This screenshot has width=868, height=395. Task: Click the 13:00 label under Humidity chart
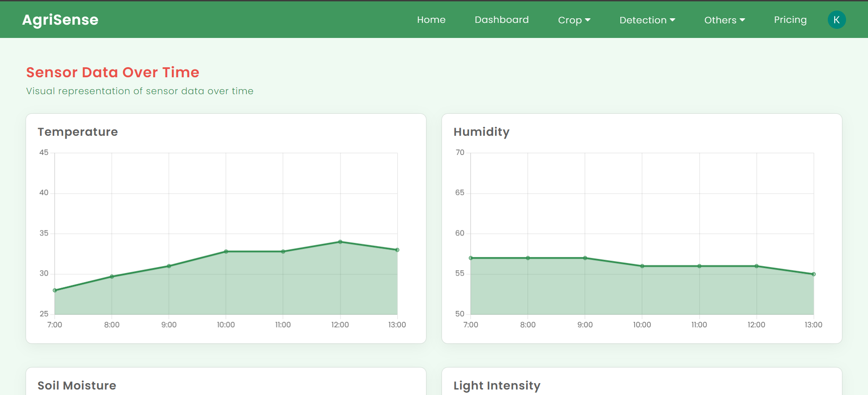[x=813, y=325]
